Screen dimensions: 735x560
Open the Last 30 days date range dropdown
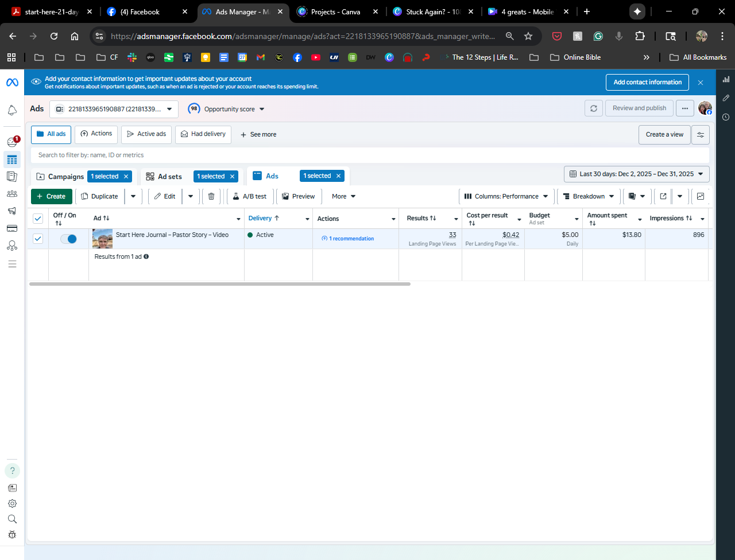pyautogui.click(x=636, y=174)
